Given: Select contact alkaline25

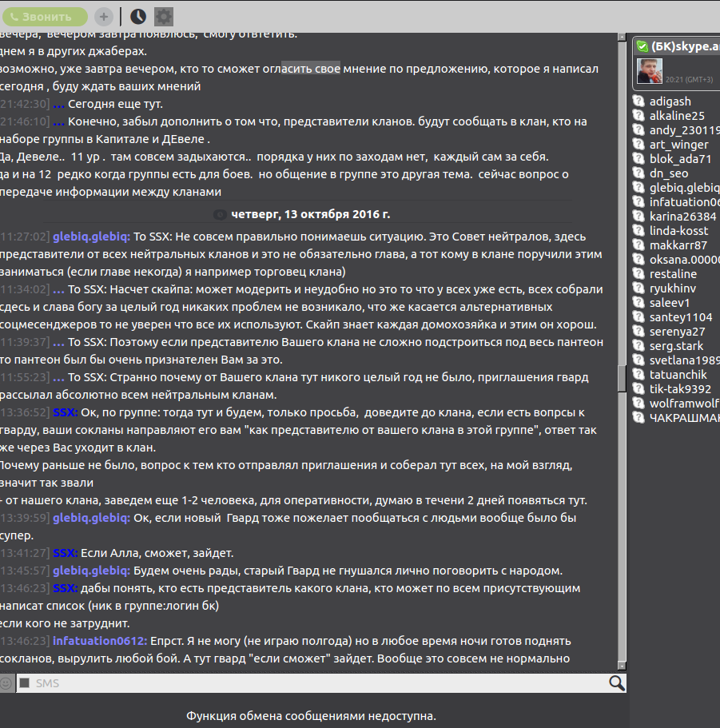Looking at the screenshot, I should [x=676, y=116].
